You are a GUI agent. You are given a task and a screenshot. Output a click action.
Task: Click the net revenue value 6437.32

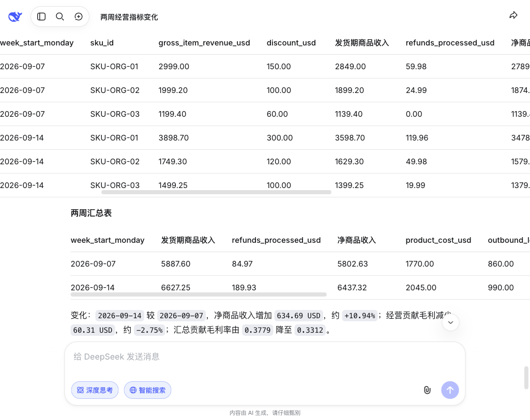coord(352,287)
